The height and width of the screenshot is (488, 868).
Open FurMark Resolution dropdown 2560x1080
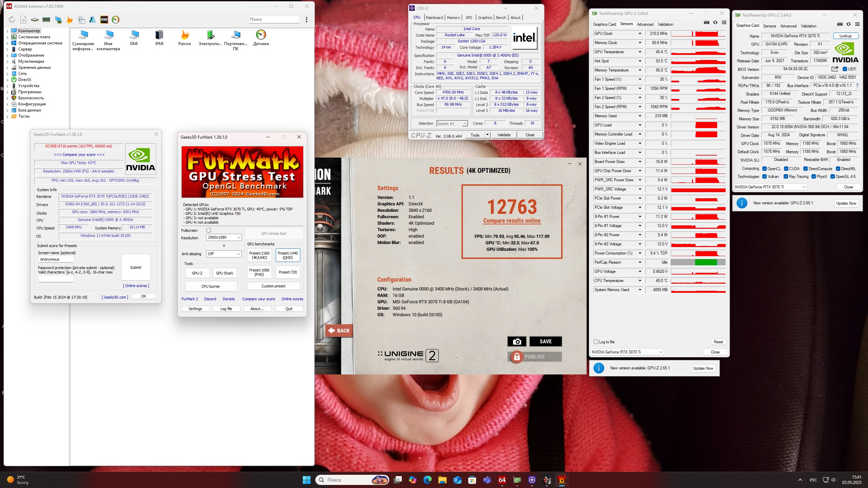[224, 238]
